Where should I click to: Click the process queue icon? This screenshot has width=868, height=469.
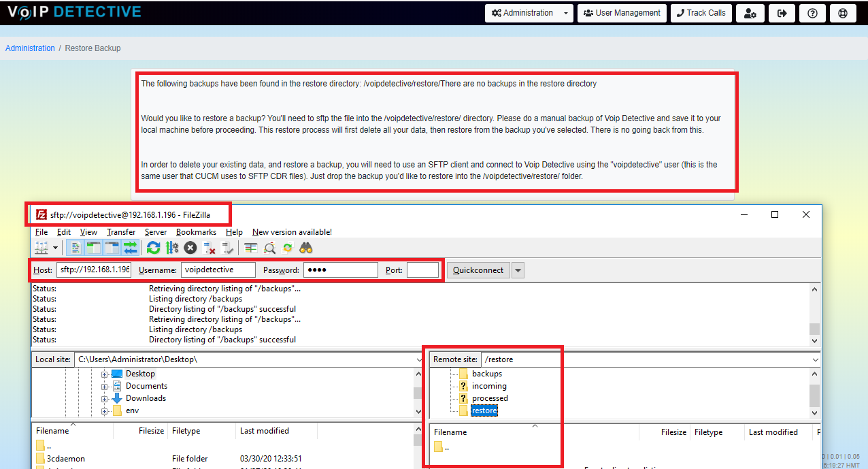coord(172,248)
